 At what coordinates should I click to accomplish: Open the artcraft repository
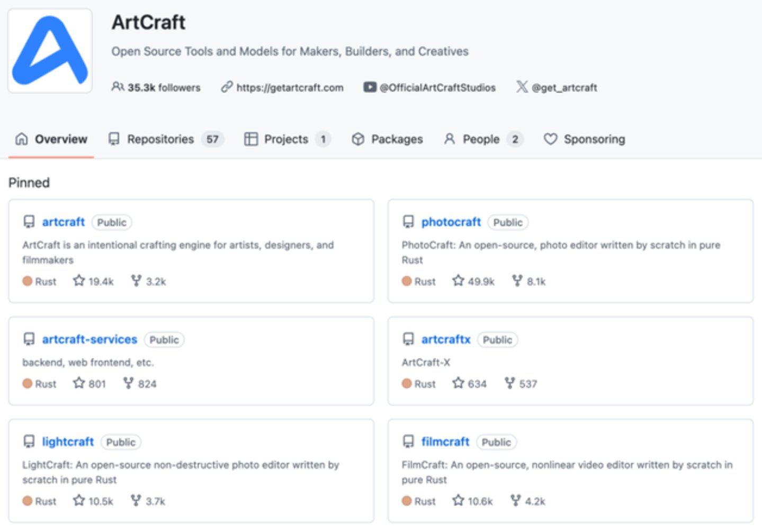pos(64,222)
